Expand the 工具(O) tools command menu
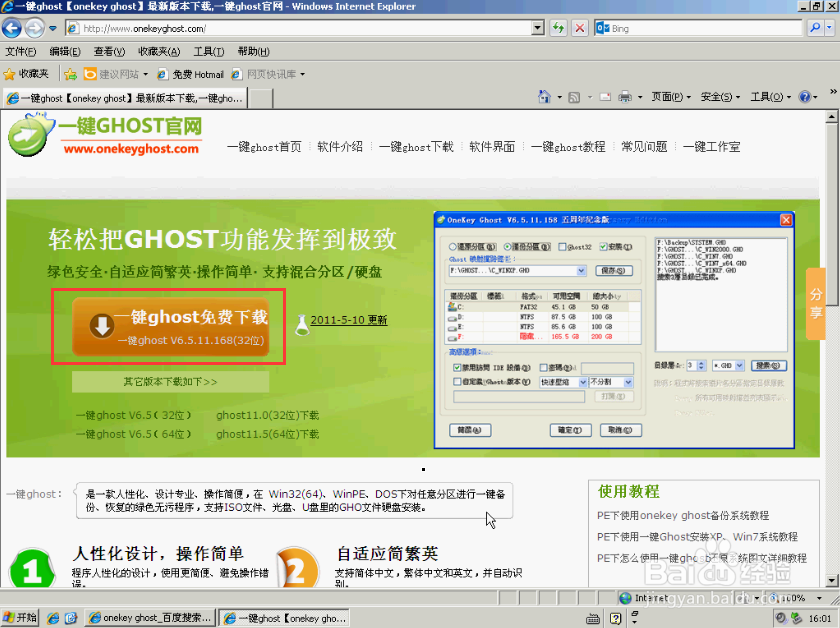 click(x=770, y=97)
